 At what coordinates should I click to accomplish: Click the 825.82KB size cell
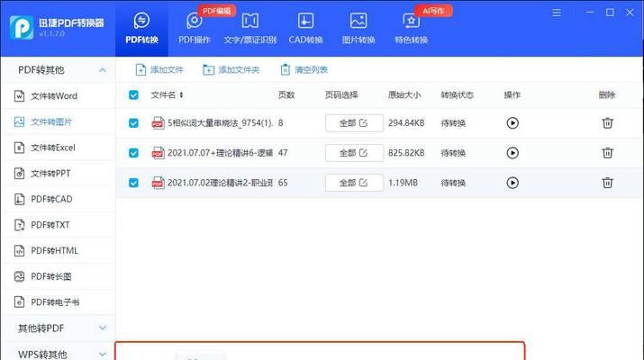(x=406, y=153)
